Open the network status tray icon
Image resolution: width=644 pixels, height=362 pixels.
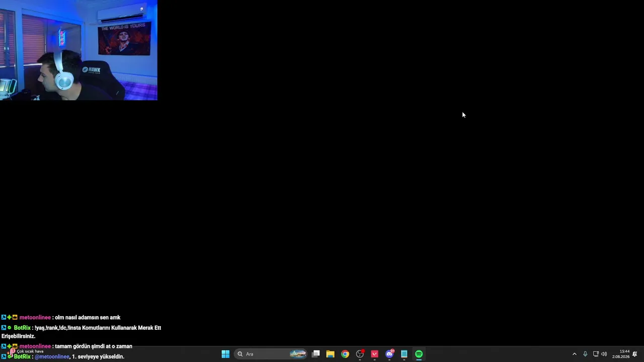tap(596, 354)
